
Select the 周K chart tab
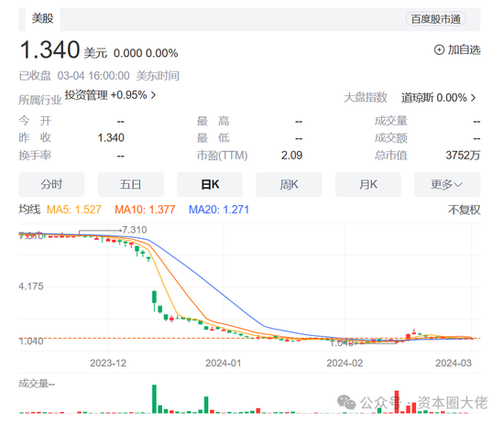click(x=289, y=184)
